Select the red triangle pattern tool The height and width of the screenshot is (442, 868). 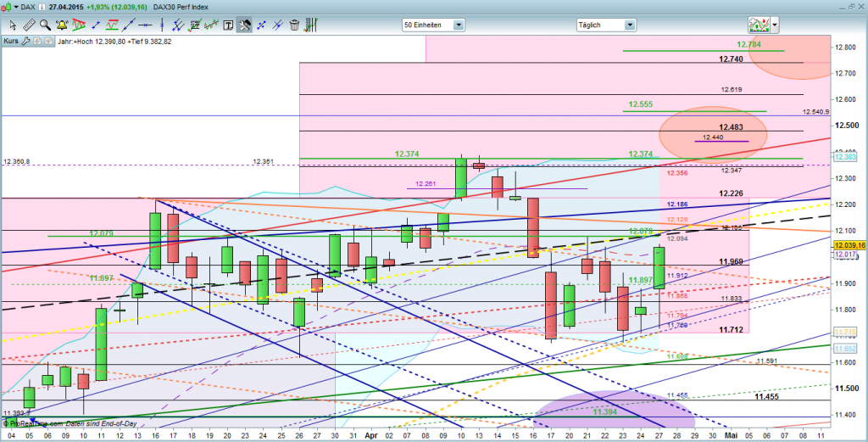click(79, 25)
